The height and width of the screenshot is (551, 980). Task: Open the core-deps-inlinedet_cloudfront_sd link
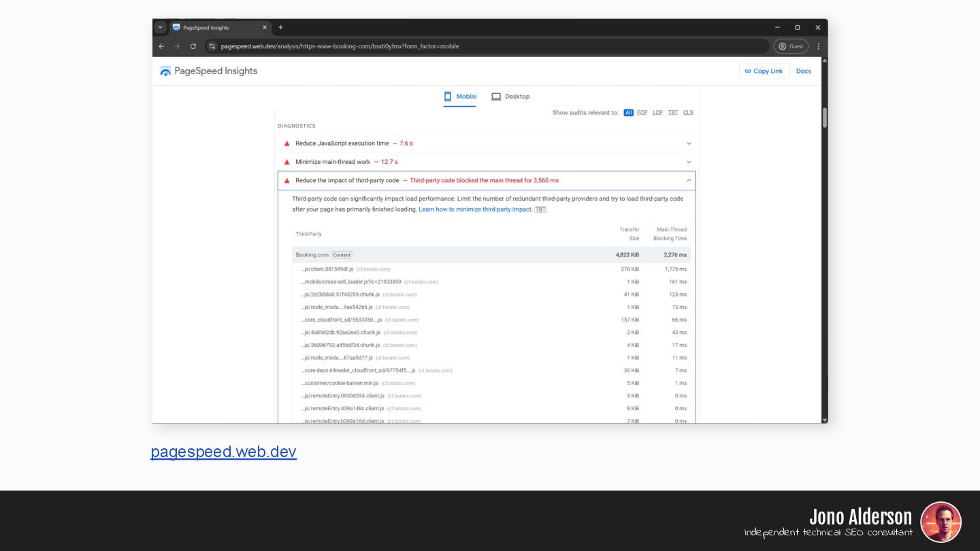(x=358, y=371)
